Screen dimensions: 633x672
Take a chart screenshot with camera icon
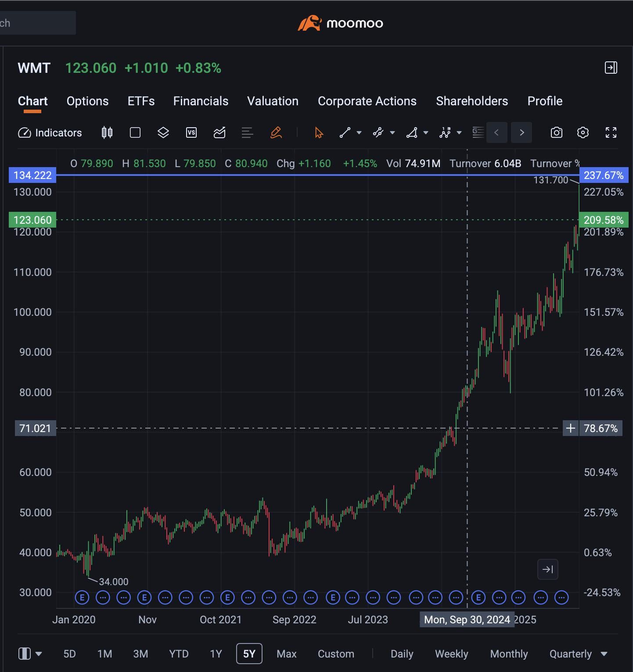pyautogui.click(x=556, y=132)
